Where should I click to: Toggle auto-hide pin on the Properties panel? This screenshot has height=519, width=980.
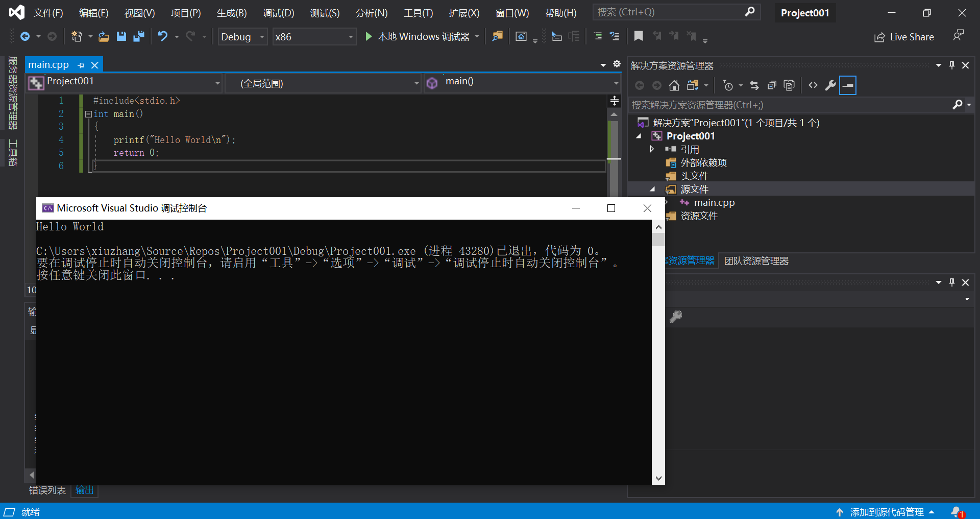click(x=952, y=282)
